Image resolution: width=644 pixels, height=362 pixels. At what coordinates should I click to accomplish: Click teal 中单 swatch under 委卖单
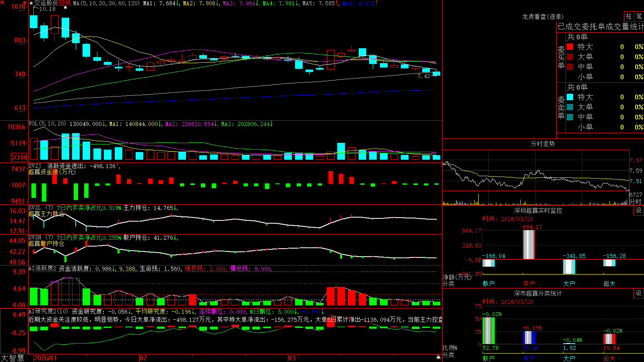570,117
